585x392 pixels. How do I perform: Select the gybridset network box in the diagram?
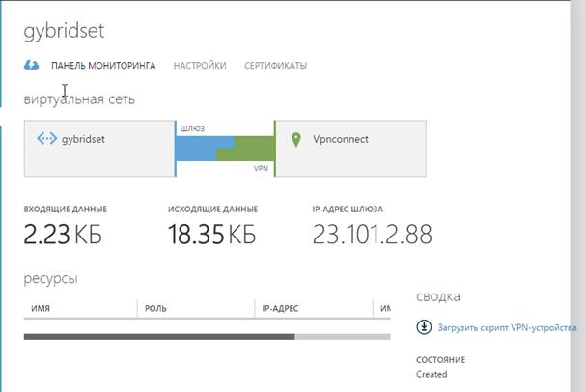pyautogui.click(x=99, y=149)
